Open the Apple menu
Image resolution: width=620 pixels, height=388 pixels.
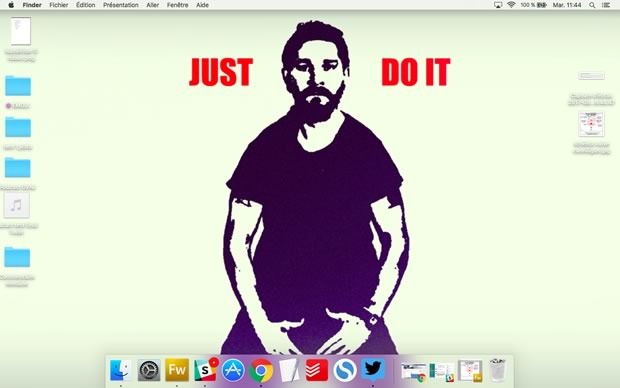pyautogui.click(x=11, y=5)
